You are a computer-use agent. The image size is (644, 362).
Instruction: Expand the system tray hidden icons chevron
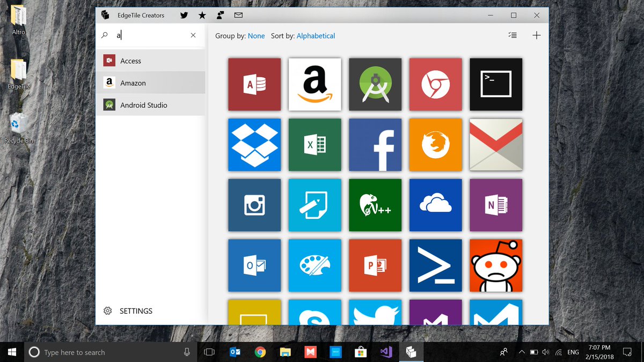(x=521, y=352)
